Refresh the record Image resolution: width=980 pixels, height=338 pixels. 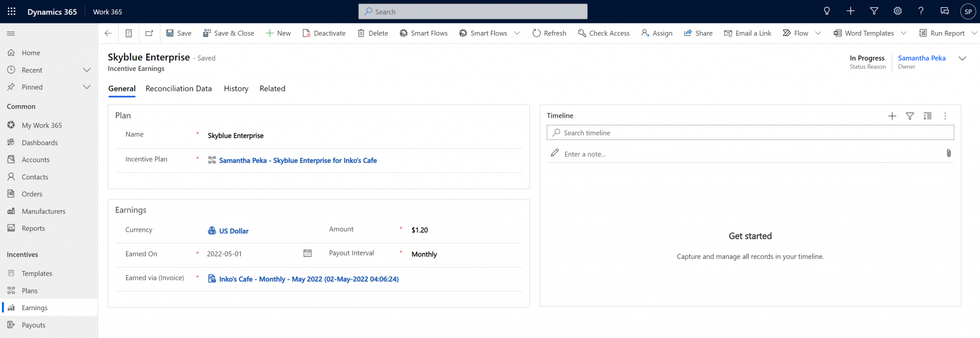[549, 33]
